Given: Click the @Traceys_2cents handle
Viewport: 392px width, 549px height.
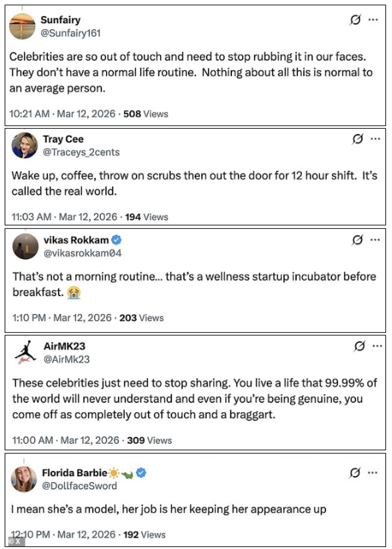Looking at the screenshot, I should click(81, 152).
